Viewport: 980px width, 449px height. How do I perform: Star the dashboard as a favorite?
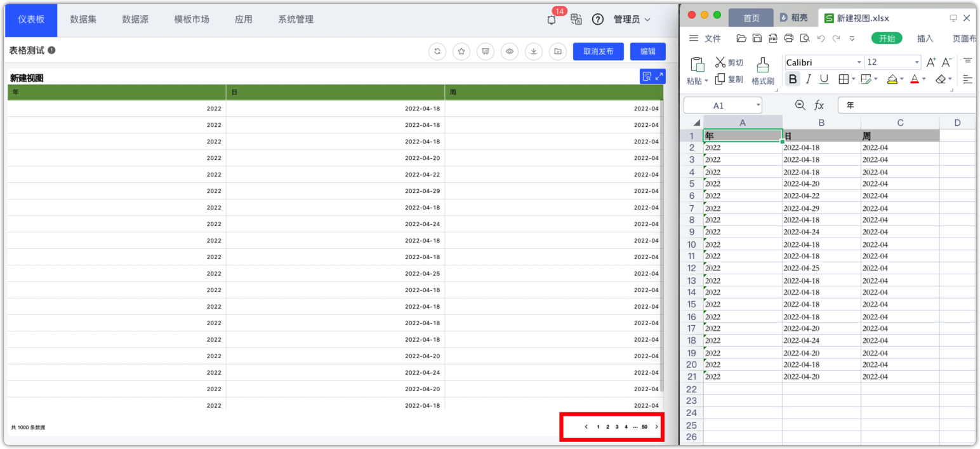pos(461,51)
